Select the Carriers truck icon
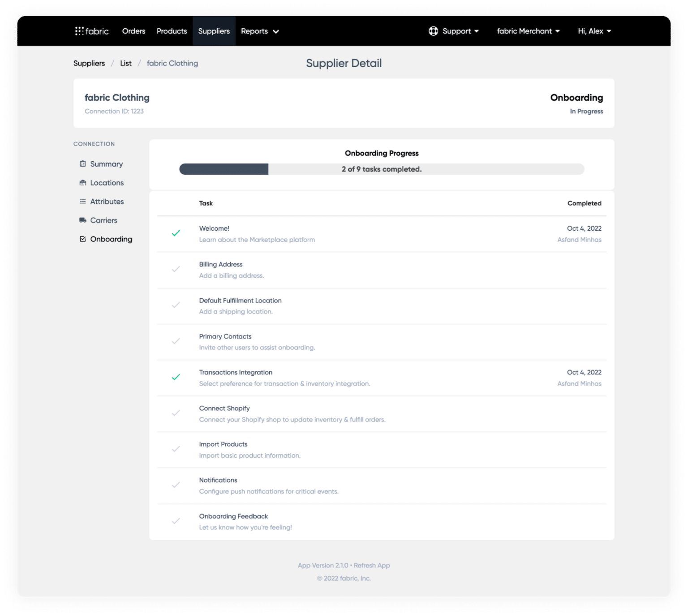The height and width of the screenshot is (616, 688). click(82, 220)
